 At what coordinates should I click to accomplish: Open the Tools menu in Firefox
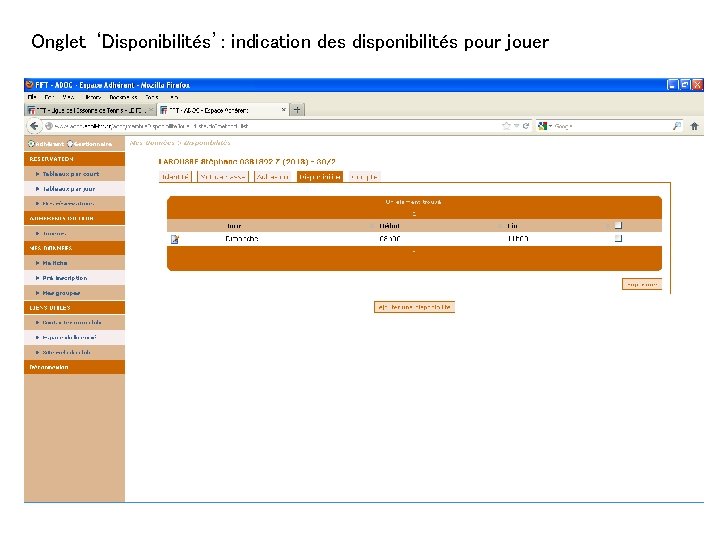pos(152,97)
